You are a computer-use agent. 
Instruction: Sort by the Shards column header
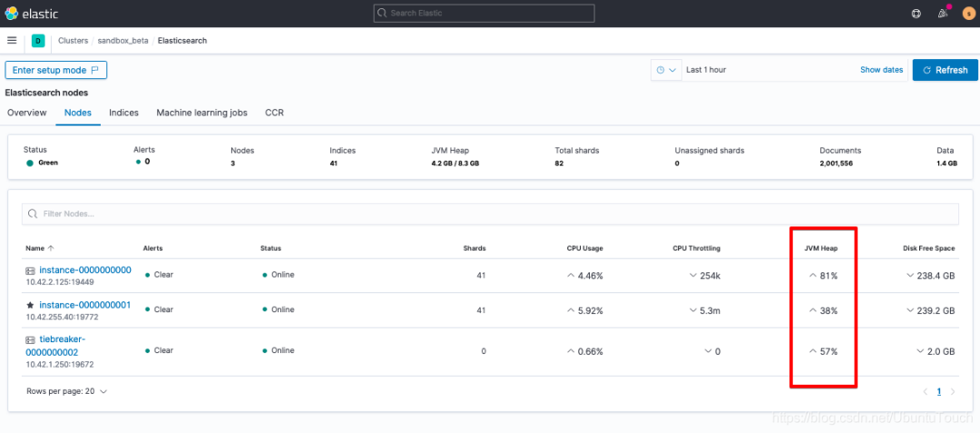pyautogui.click(x=475, y=248)
